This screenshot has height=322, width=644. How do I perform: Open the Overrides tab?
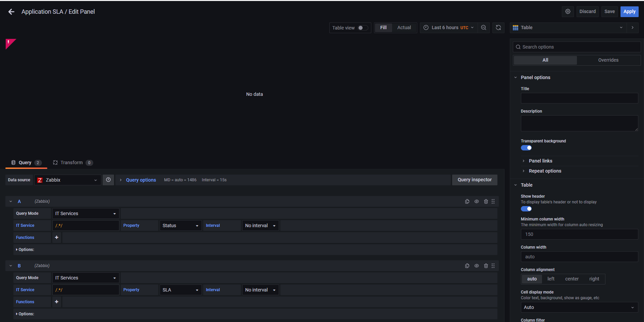tap(608, 60)
